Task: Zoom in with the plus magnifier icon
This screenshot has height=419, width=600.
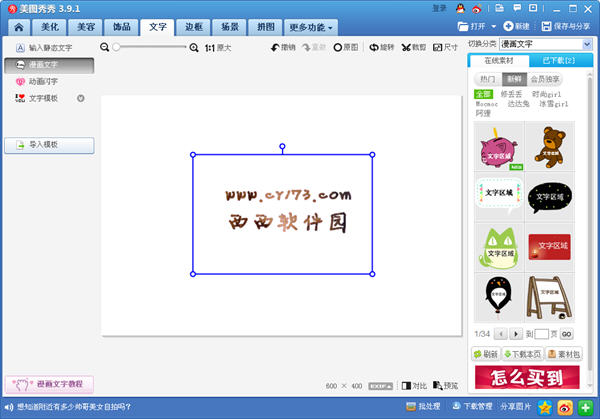Action: pos(194,47)
